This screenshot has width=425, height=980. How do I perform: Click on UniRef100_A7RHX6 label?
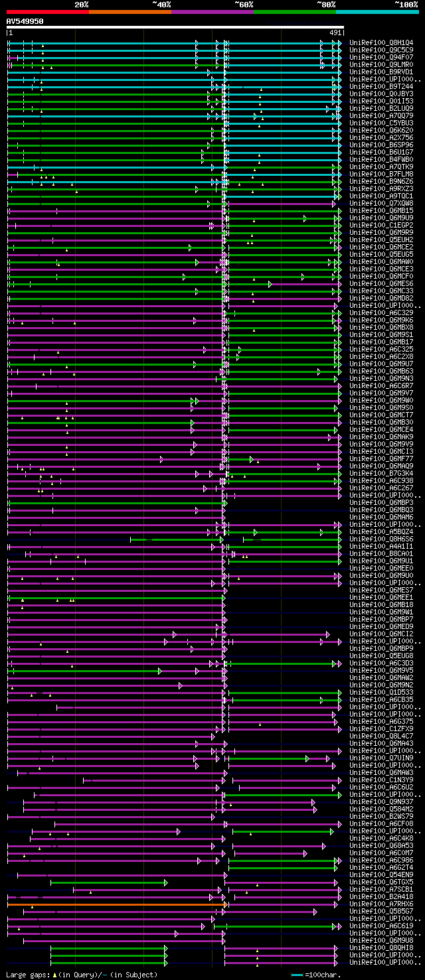381,904
